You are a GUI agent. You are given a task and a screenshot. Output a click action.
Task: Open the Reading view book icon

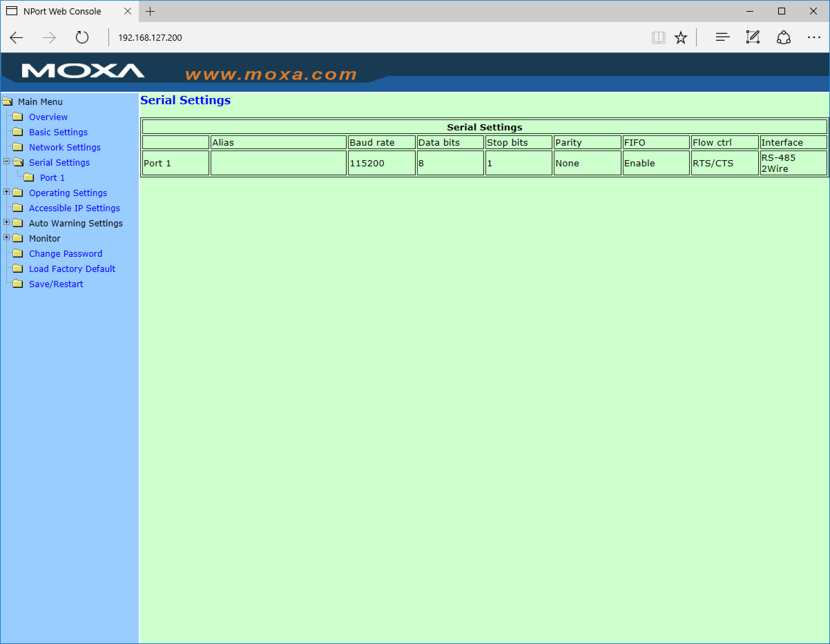point(658,38)
